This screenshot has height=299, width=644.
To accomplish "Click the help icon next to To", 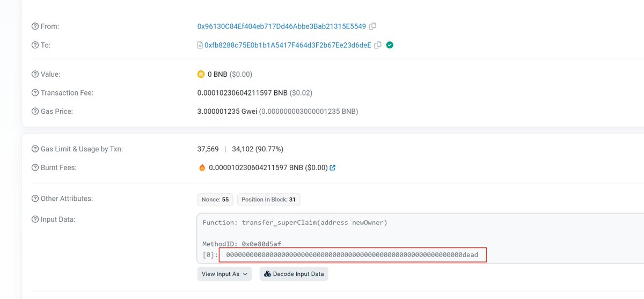I will coord(35,45).
